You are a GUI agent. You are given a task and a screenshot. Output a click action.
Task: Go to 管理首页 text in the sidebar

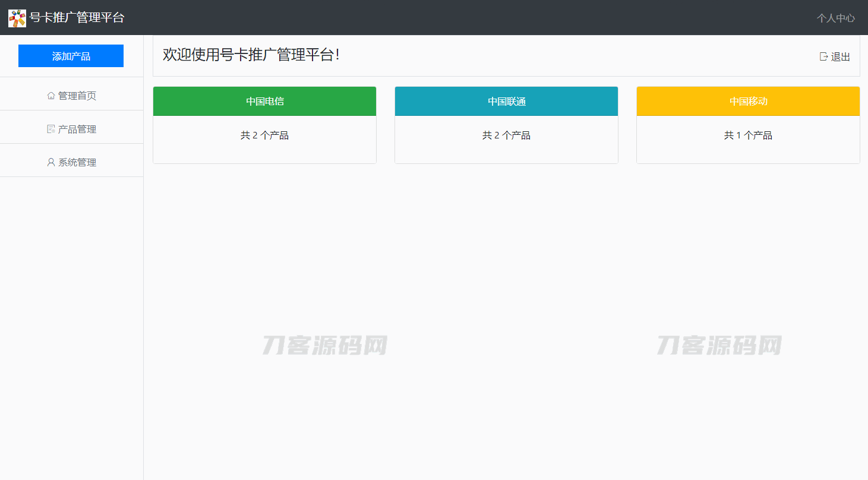77,96
